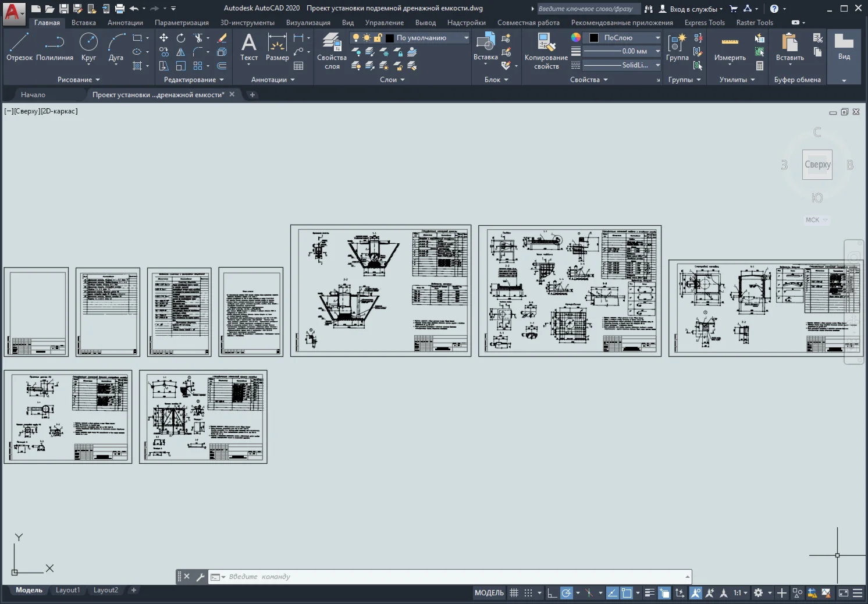Open the Аннотации ribbon tab
The height and width of the screenshot is (604, 868).
tap(125, 23)
